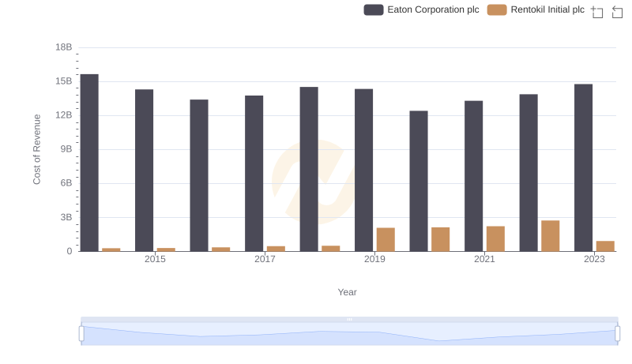The height and width of the screenshot is (364, 632).
Task: Click the Rentokil bar for 2017
Action: pyautogui.click(x=276, y=249)
